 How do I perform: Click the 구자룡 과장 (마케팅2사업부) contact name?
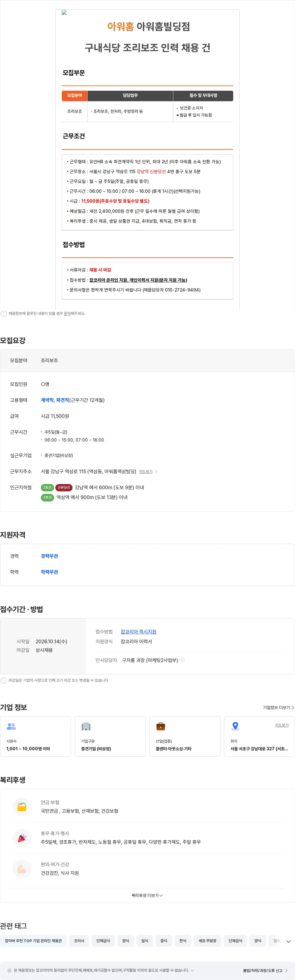[x=150, y=660]
